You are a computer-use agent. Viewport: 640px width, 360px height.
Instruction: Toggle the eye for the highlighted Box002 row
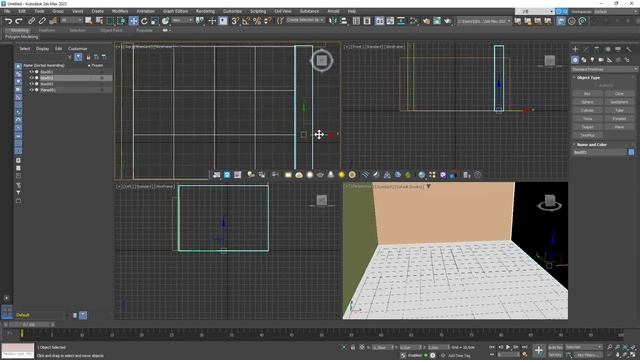[x=31, y=78]
